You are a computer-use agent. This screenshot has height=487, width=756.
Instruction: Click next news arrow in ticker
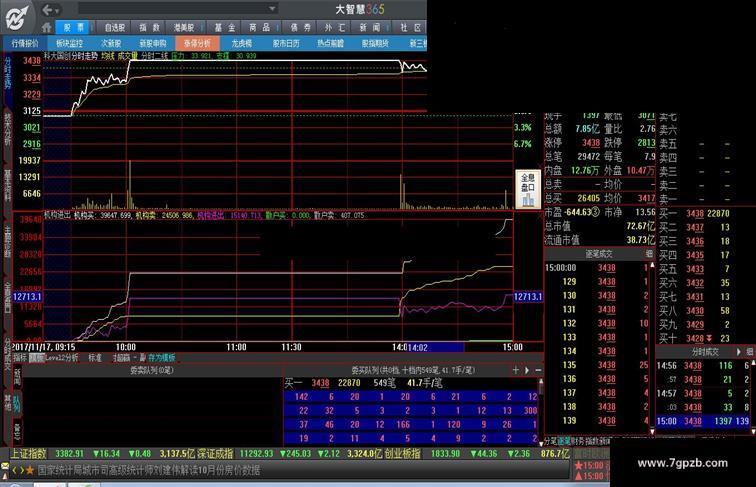click(22, 470)
